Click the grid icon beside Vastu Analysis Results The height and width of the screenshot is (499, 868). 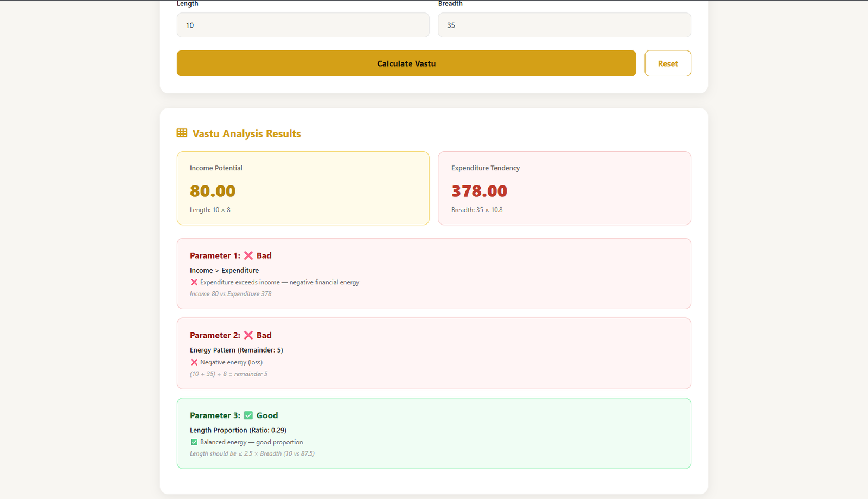pos(181,133)
